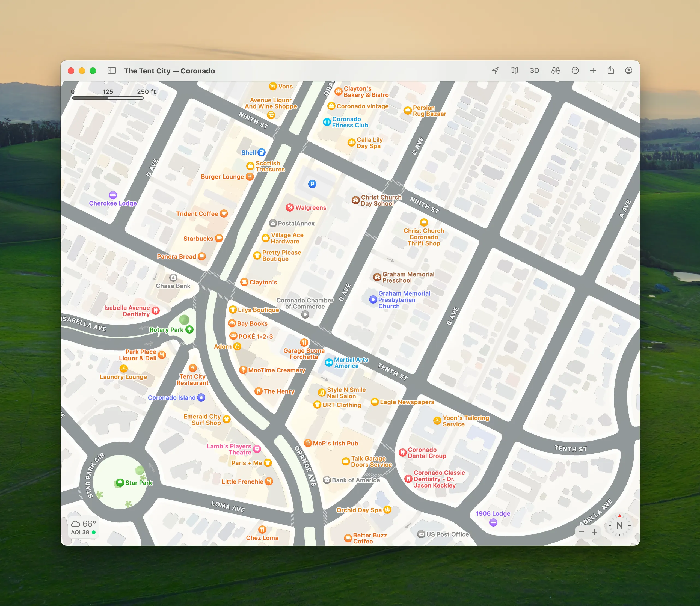
Task: Select McP's Irish Pub marker
Action: (308, 443)
